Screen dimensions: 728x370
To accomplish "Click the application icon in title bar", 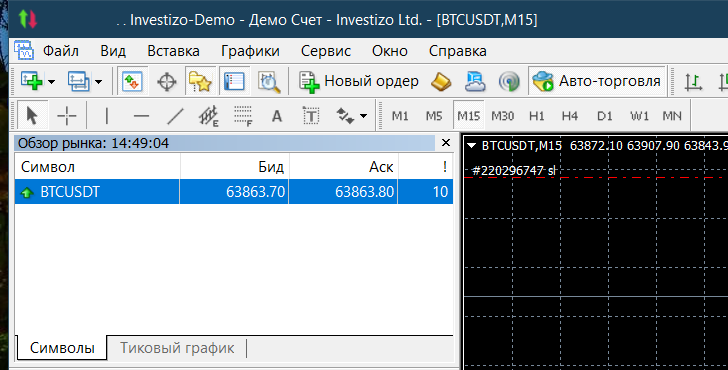I will [28, 19].
